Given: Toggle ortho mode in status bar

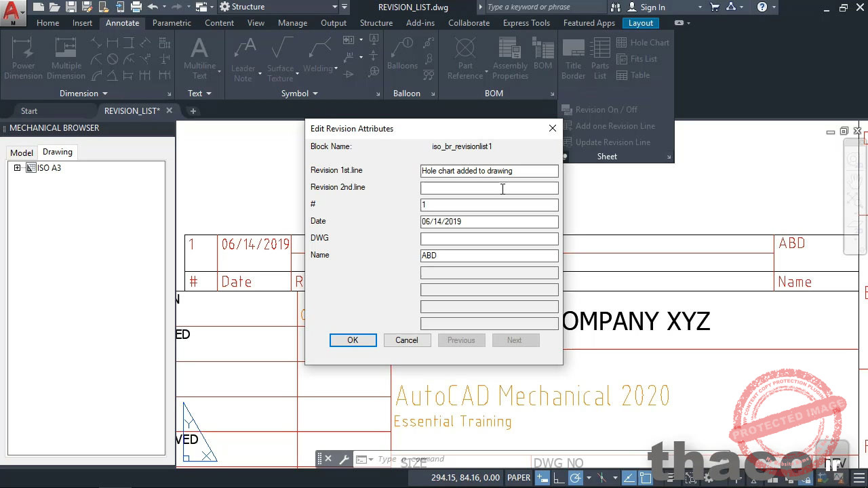Looking at the screenshot, I should 559,478.
